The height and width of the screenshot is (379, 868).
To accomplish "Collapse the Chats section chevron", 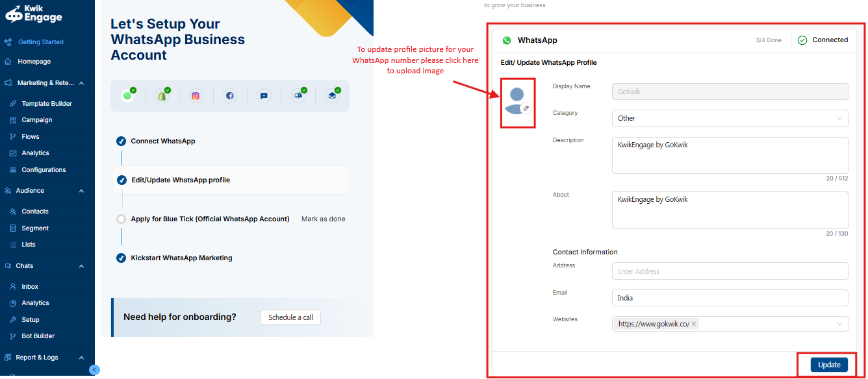I will [x=81, y=266].
